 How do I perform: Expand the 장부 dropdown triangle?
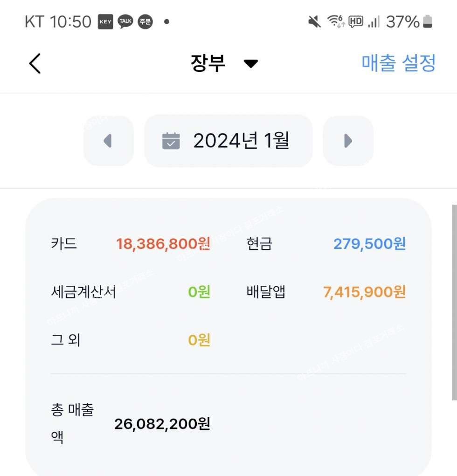tap(251, 64)
